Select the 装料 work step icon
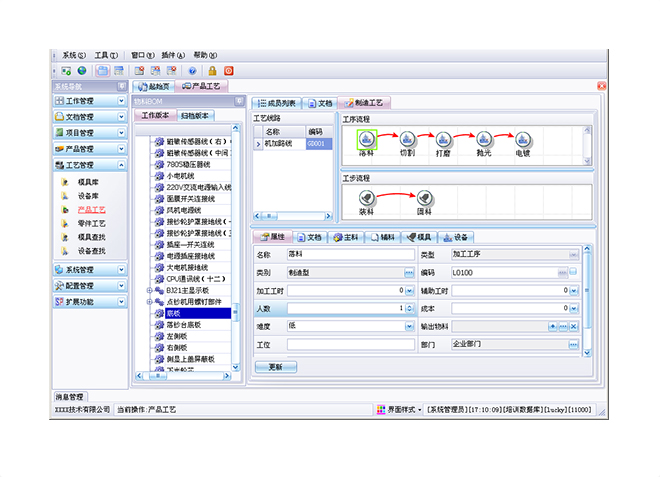The width and height of the screenshot is (660, 477). 367,198
